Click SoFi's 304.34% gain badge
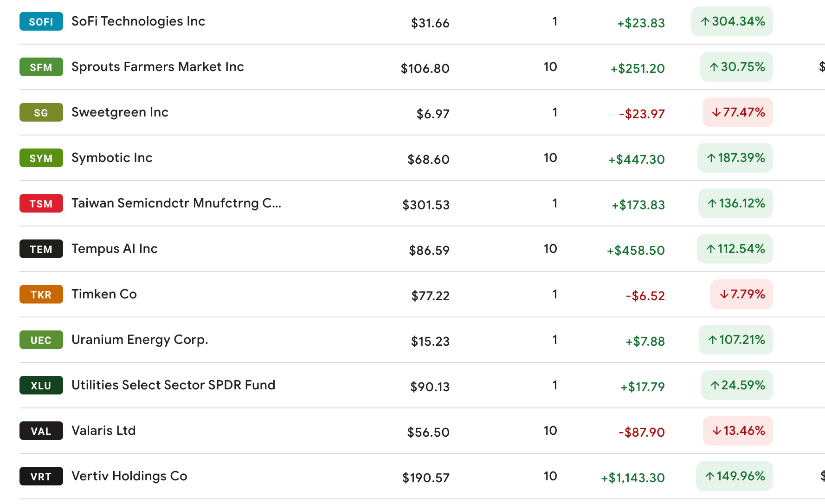The height and width of the screenshot is (504, 825). [732, 21]
